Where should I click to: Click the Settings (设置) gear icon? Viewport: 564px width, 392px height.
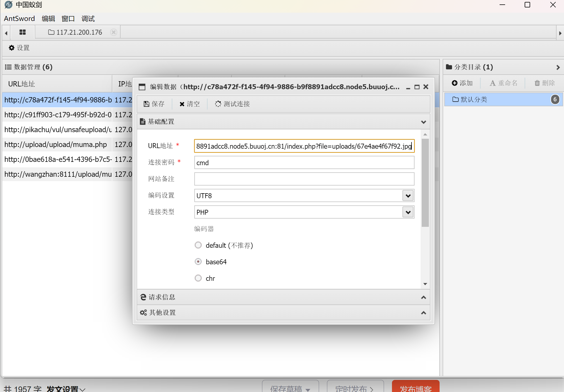coord(12,48)
